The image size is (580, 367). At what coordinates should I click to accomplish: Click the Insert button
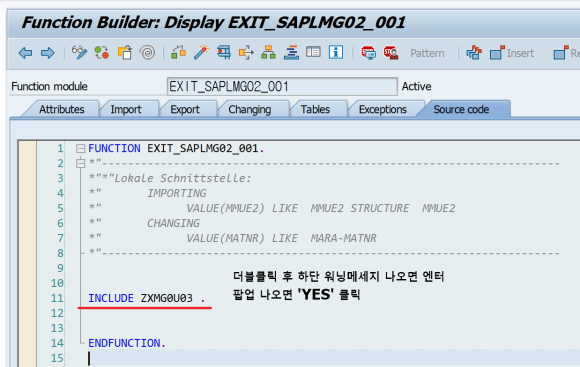[512, 53]
